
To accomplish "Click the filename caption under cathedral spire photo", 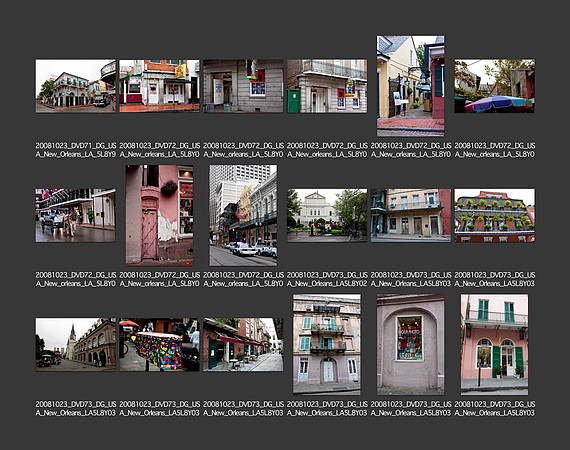I will [76, 408].
